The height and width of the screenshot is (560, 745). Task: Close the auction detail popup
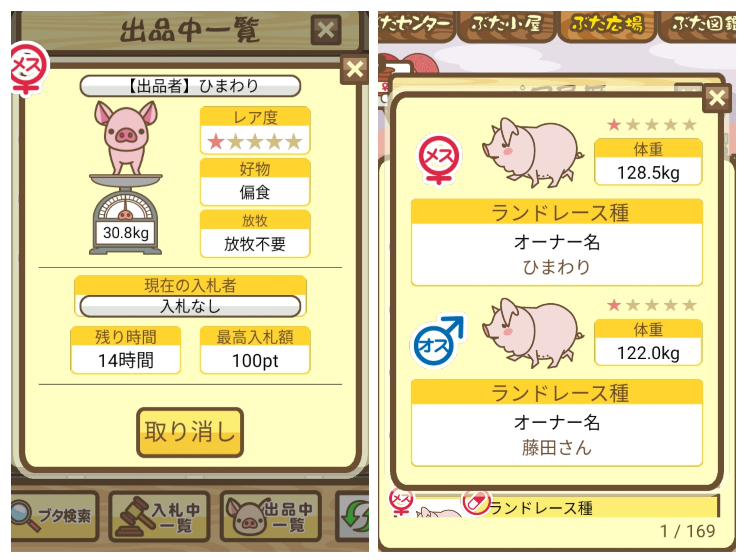(x=355, y=70)
